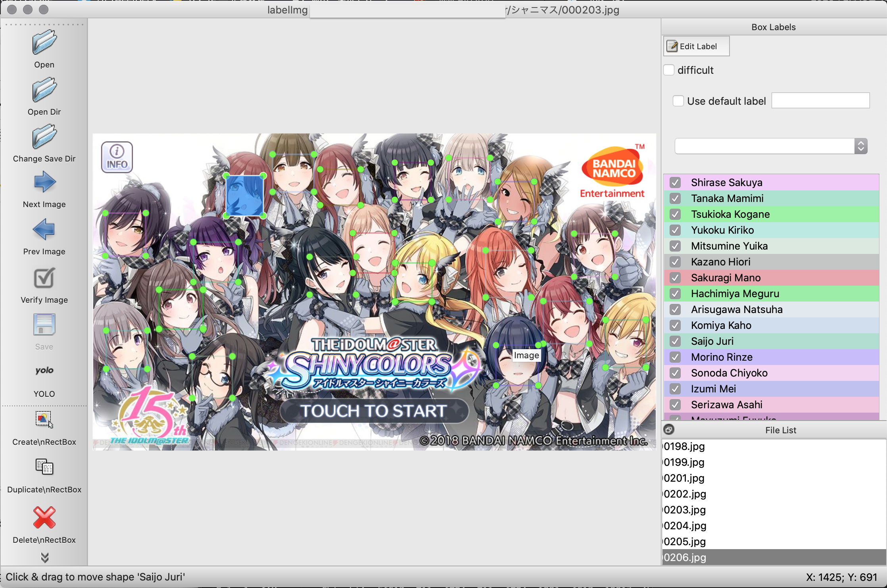This screenshot has height=588, width=887.
Task: Click Change Save Dir folder icon
Action: 44,136
